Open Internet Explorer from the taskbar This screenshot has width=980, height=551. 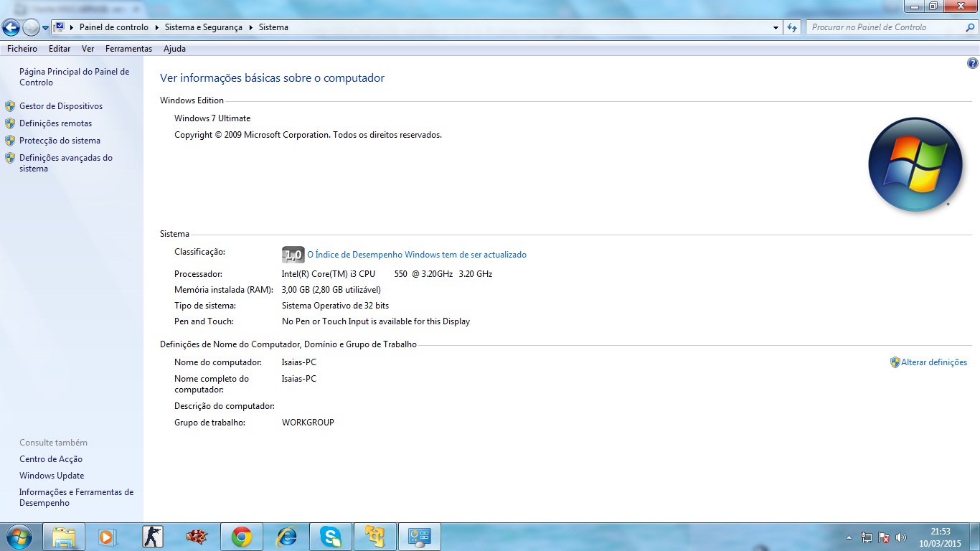286,537
